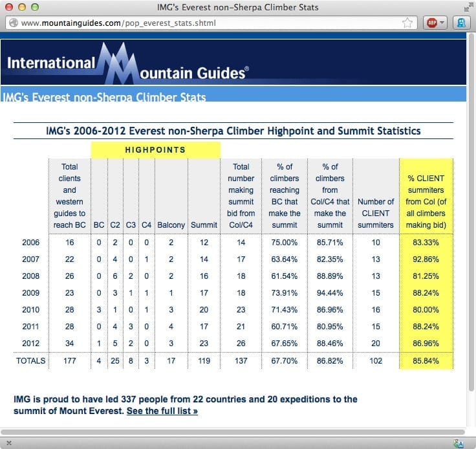The width and height of the screenshot is (476, 449).
Task: Click the 75.00% cell for 2006
Action: coord(285,242)
